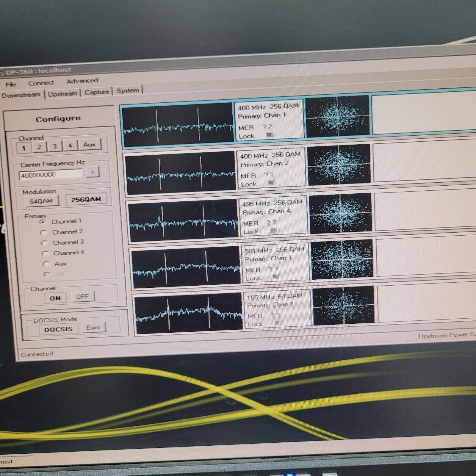Click 'Primary: Chan 2' text
This screenshot has height=476, width=476.
tap(264, 164)
